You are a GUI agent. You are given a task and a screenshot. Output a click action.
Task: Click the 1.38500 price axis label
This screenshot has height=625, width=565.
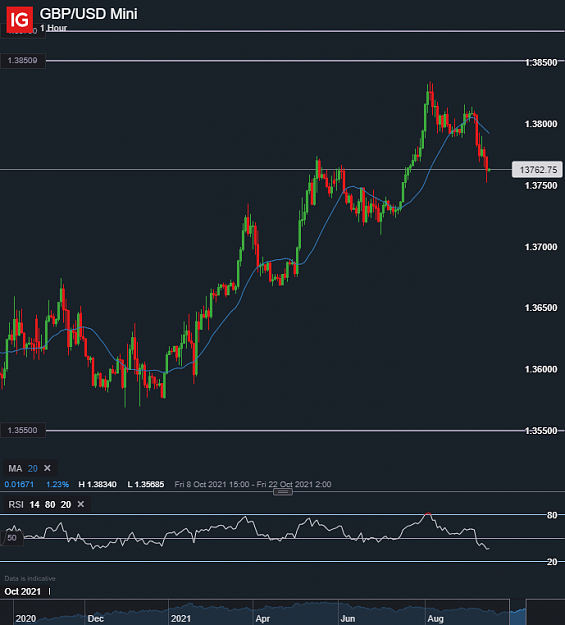tap(541, 63)
